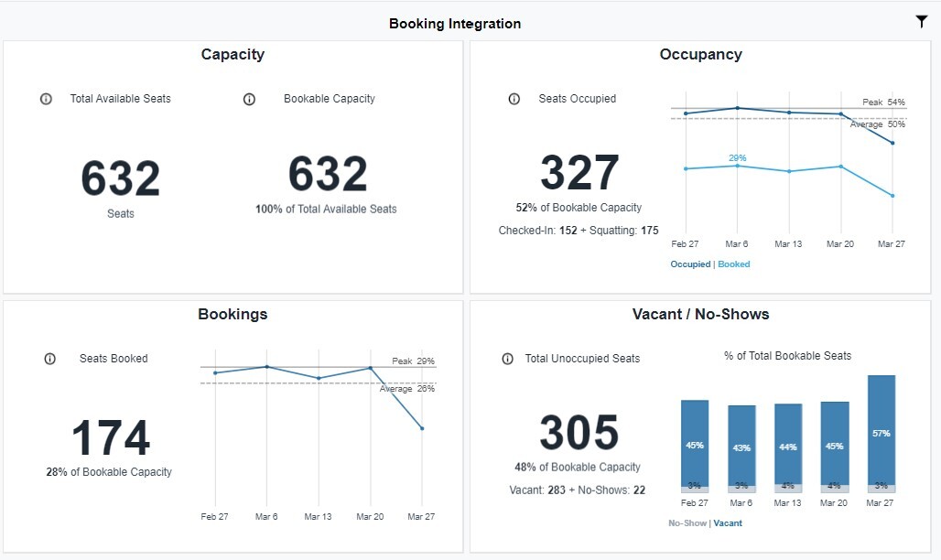Click the 305 Total Unoccupied Seats value
941x560 pixels.
(579, 433)
